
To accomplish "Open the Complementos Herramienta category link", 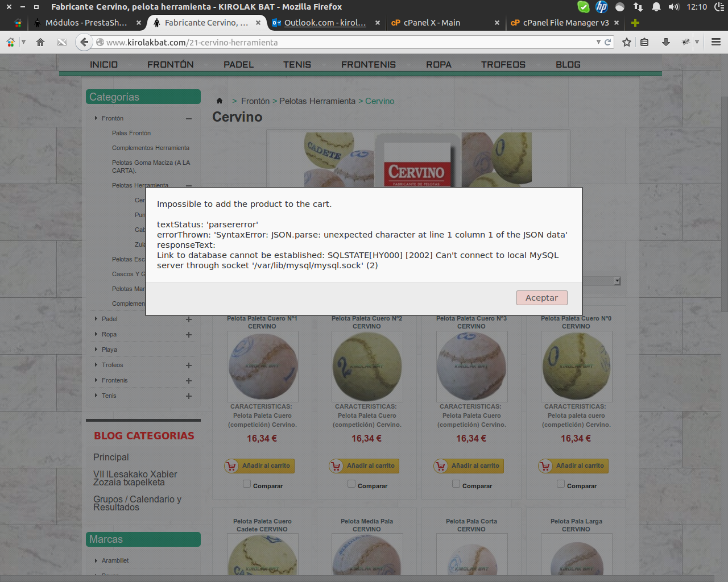I will pyautogui.click(x=151, y=148).
